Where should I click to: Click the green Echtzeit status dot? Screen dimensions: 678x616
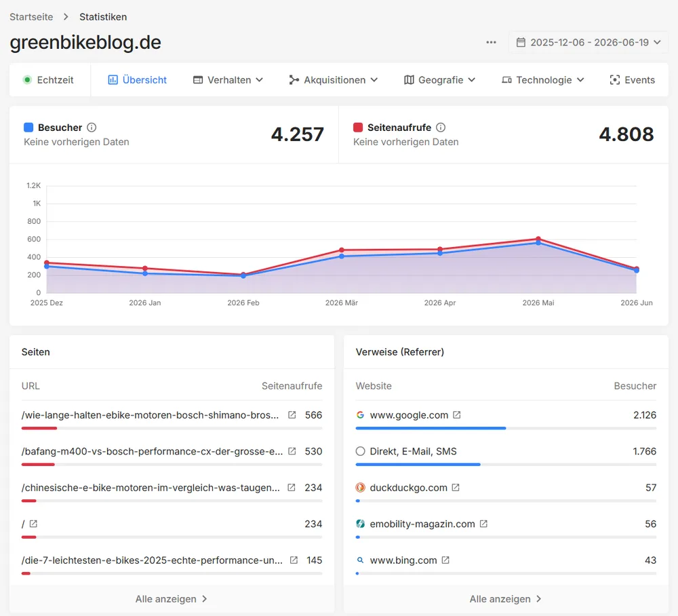point(27,80)
